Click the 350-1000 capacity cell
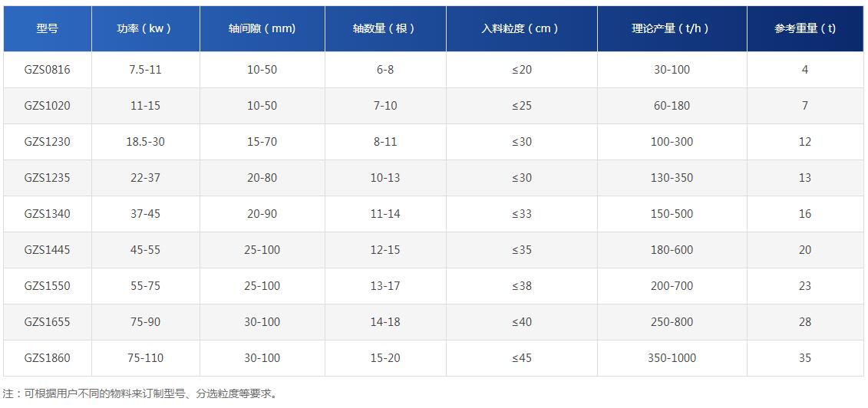This screenshot has width=868, height=408. pyautogui.click(x=672, y=357)
